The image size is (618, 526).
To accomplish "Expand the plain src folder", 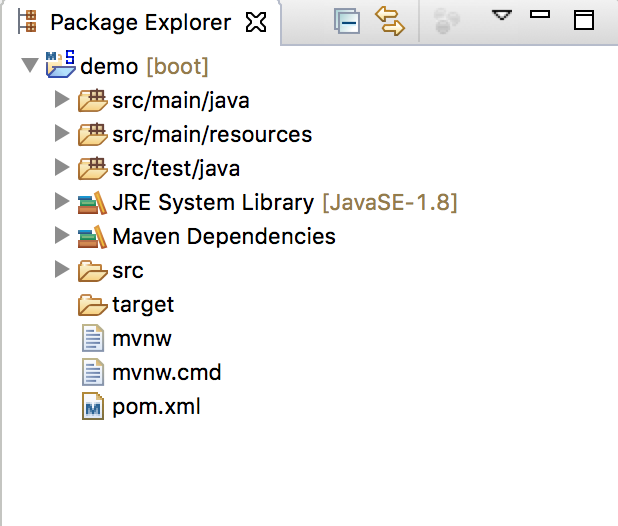I will coord(61,270).
